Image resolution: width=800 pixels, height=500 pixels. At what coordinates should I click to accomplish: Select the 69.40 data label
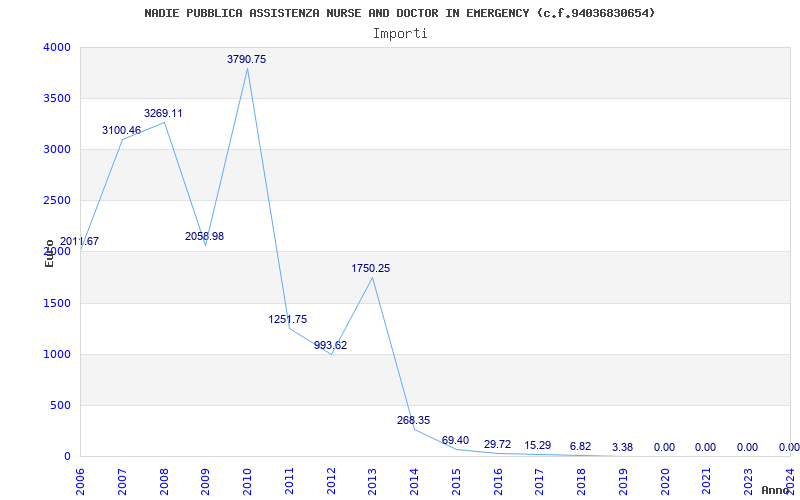point(456,440)
